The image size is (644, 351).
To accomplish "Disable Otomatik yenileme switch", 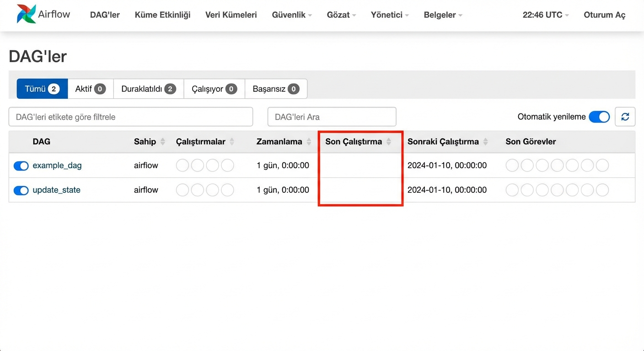I will (599, 117).
